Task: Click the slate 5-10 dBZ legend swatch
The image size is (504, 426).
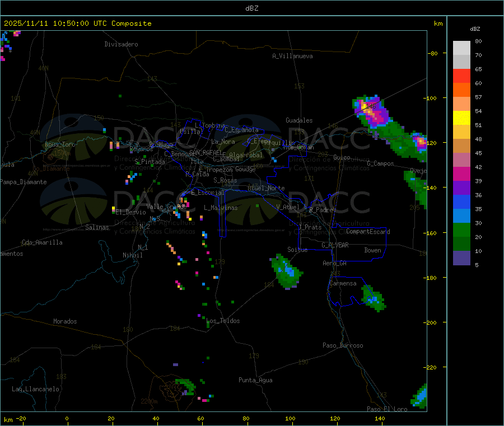Action: pyautogui.click(x=461, y=258)
